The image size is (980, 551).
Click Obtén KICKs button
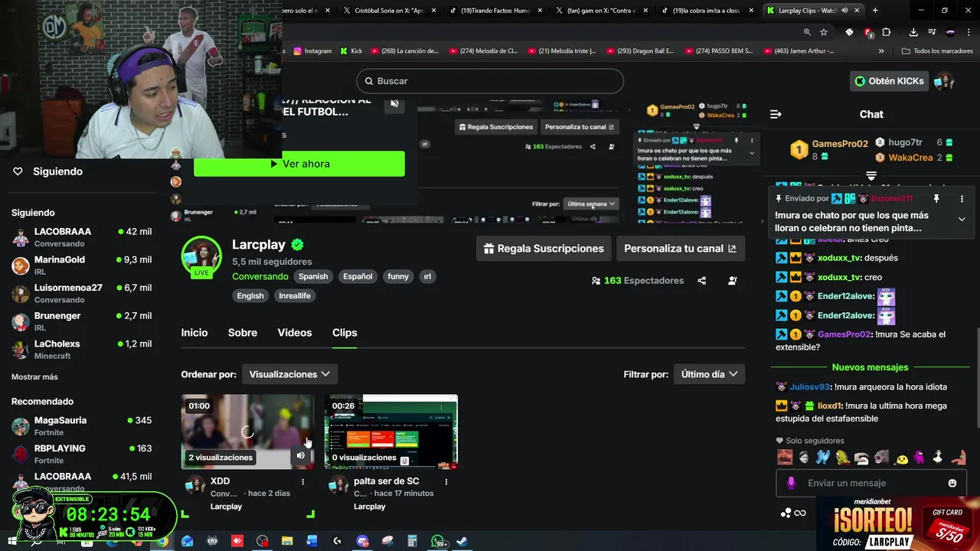click(889, 81)
